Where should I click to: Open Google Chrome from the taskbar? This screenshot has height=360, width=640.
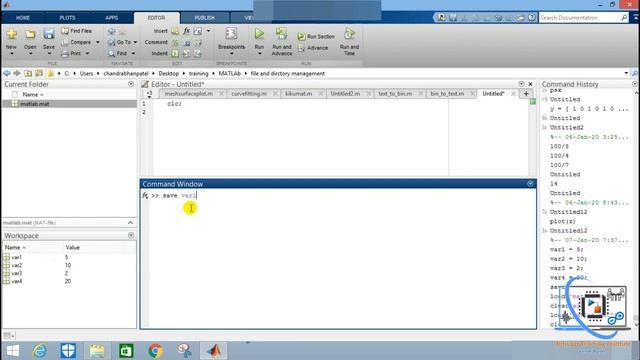155,350
